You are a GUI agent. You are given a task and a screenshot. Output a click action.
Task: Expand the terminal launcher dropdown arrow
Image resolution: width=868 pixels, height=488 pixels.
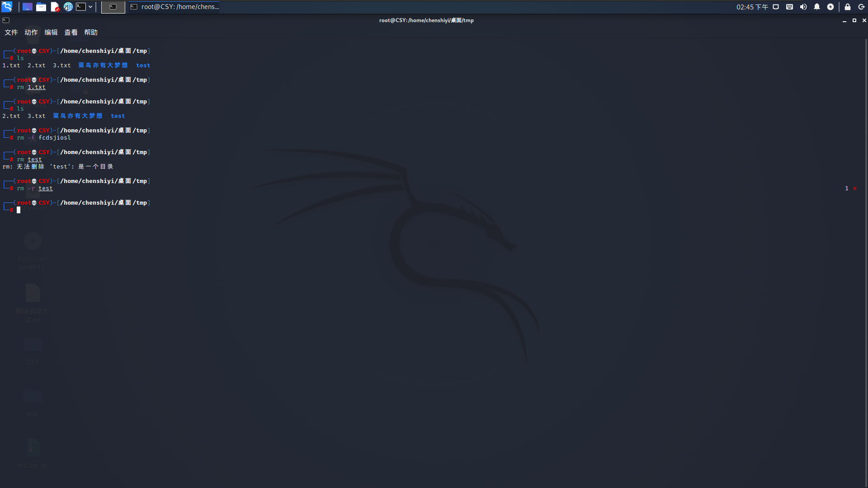click(90, 7)
